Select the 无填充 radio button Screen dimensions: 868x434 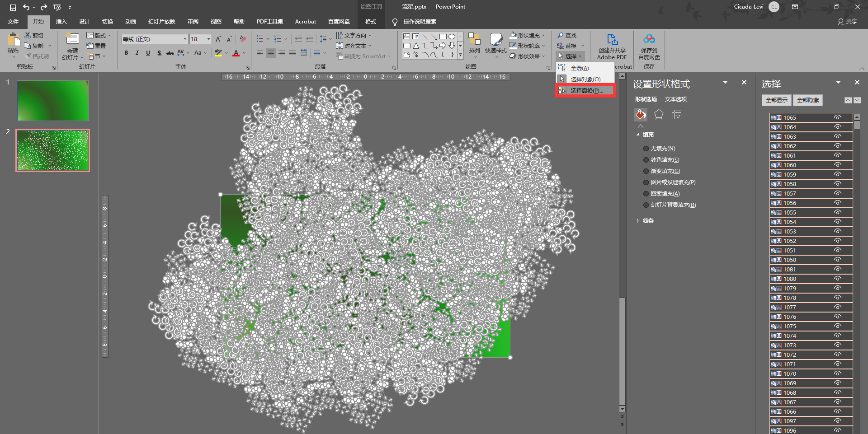coord(646,149)
